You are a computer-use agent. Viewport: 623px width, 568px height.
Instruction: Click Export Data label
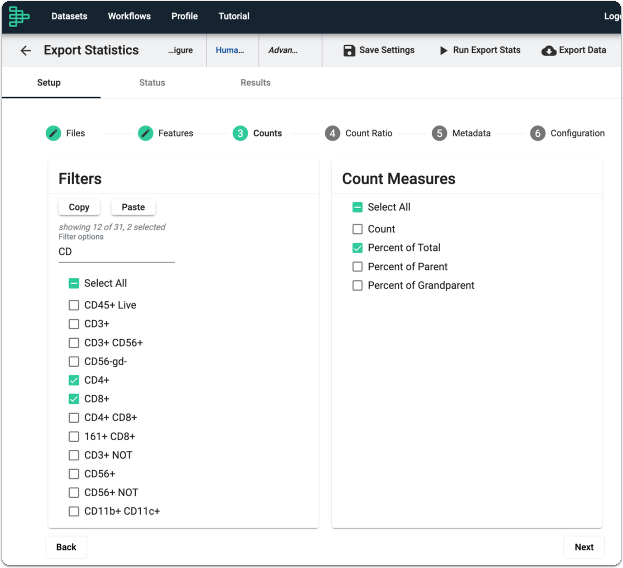click(582, 50)
